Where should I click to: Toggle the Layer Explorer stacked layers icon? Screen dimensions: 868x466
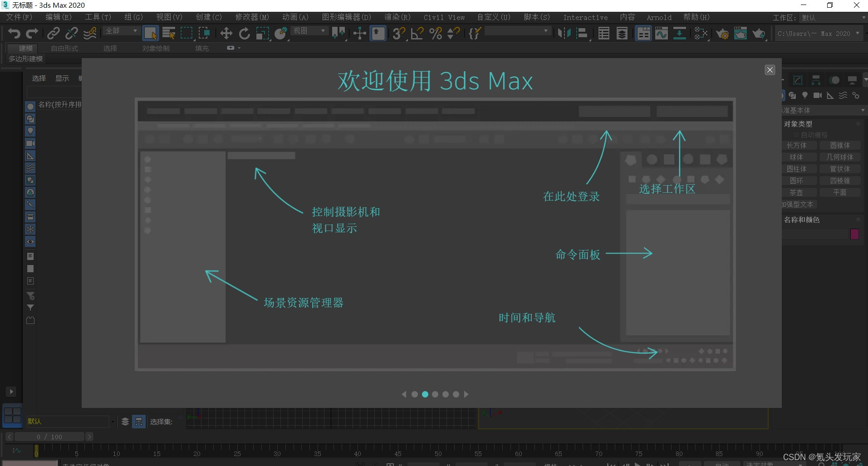click(622, 33)
